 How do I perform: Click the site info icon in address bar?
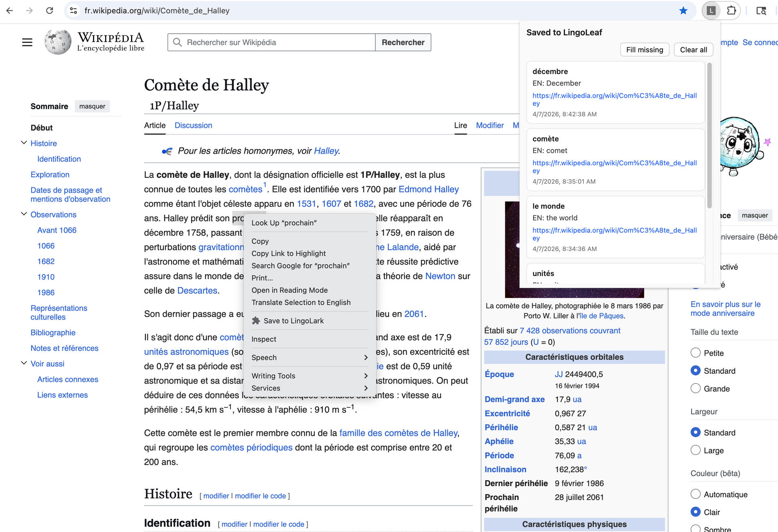click(73, 11)
